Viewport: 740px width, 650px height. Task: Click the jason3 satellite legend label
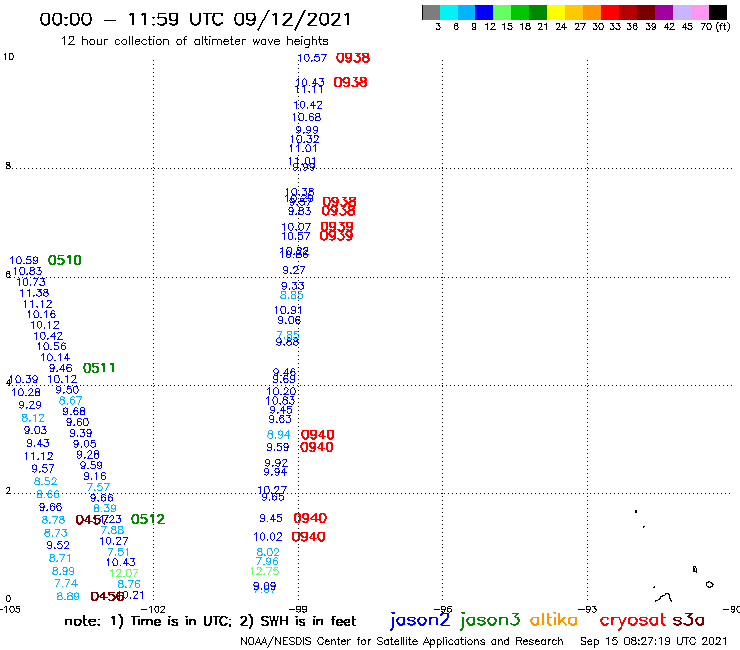point(490,620)
